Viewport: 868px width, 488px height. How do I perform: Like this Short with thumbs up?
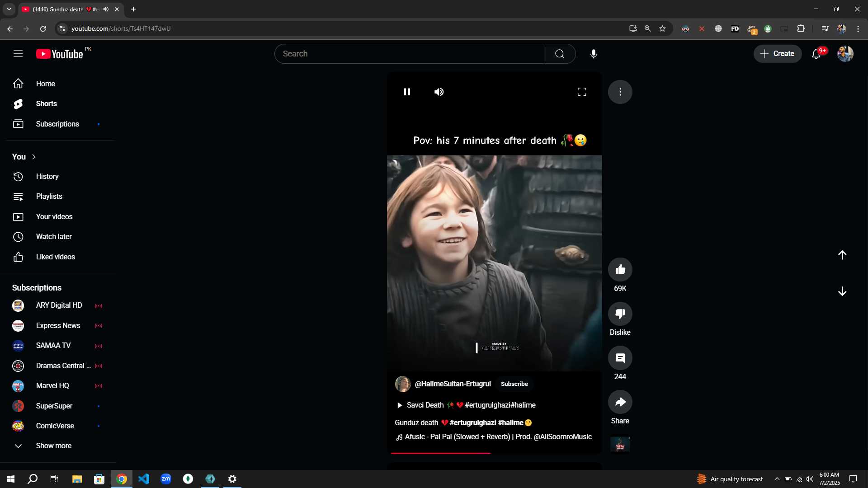(620, 269)
